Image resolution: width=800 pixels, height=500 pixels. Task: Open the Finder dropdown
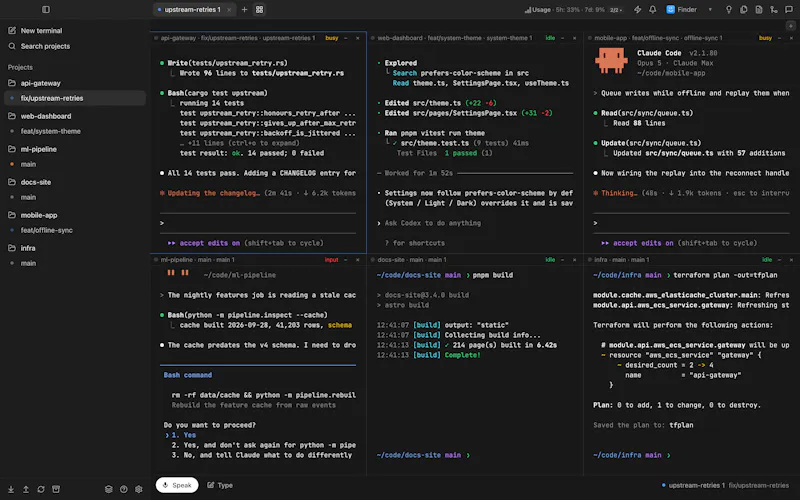[689, 9]
